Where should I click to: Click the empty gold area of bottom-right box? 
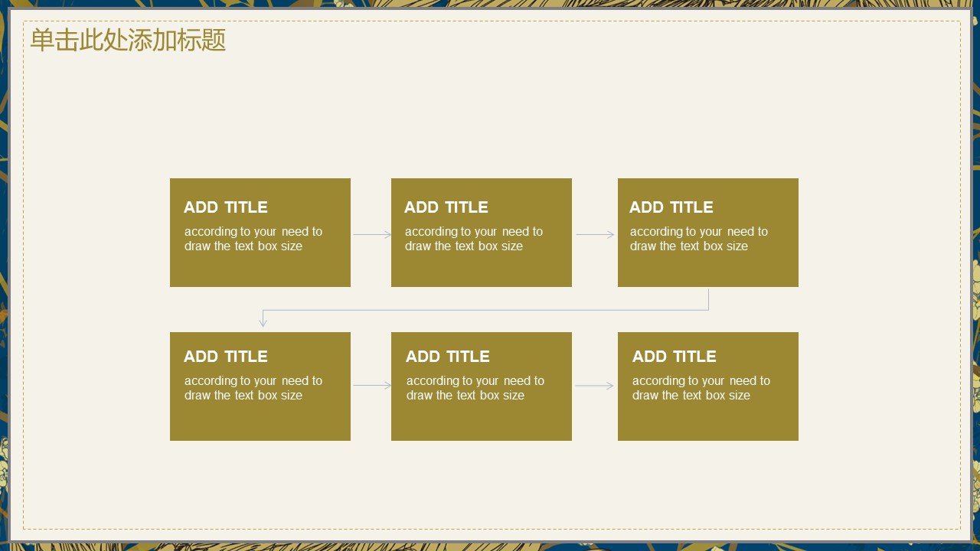click(708, 422)
